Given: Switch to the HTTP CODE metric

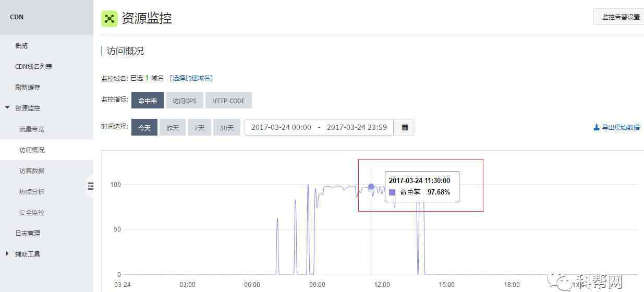Looking at the screenshot, I should [x=228, y=101].
